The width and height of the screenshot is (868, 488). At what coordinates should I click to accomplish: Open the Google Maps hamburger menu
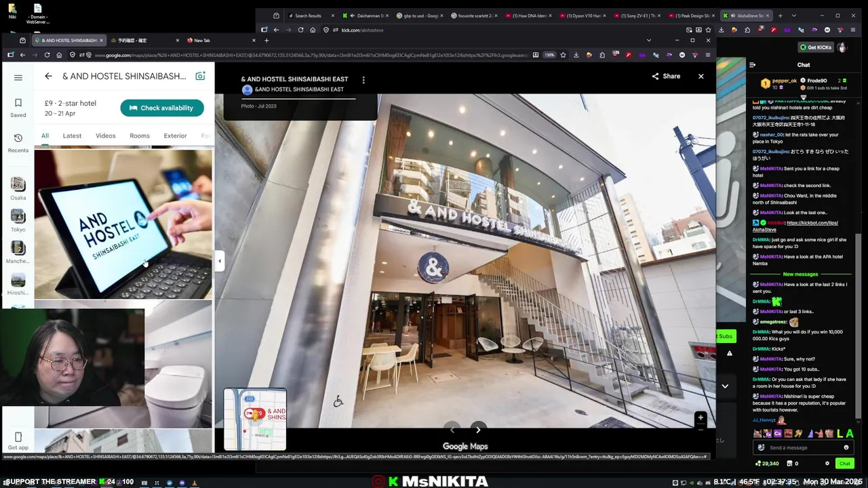(18, 77)
